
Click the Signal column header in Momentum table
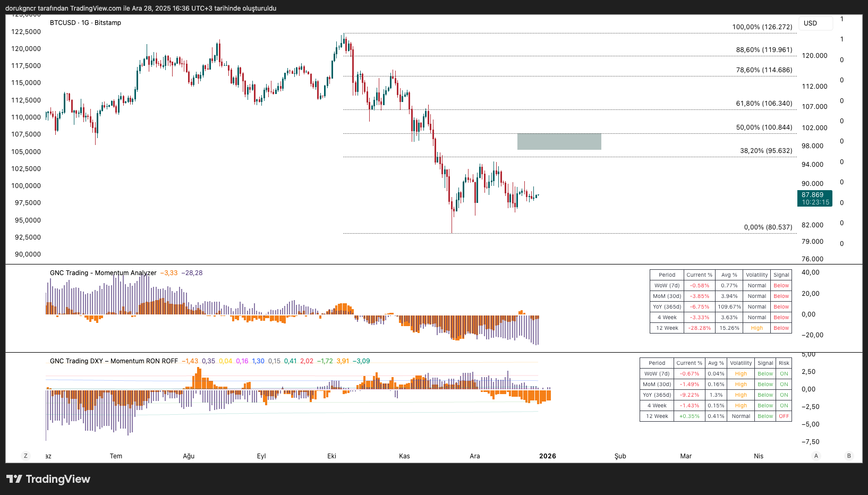[x=781, y=275]
